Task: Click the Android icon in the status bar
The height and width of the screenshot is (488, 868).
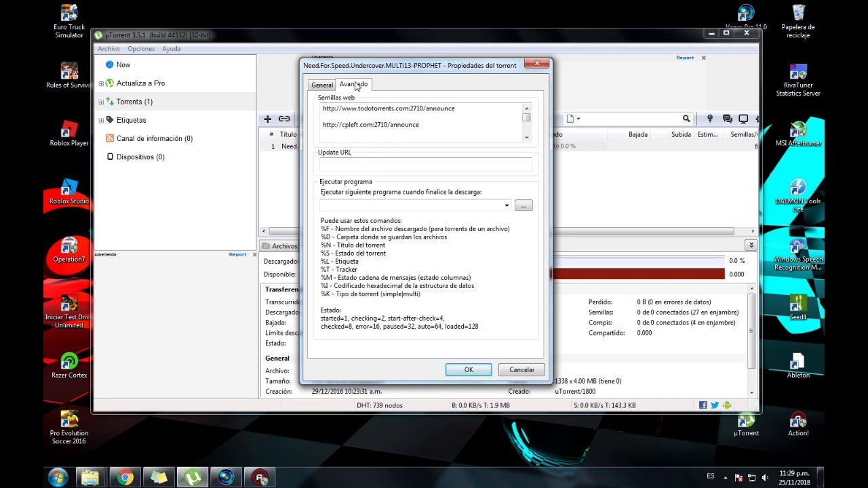Action: pyautogui.click(x=727, y=405)
